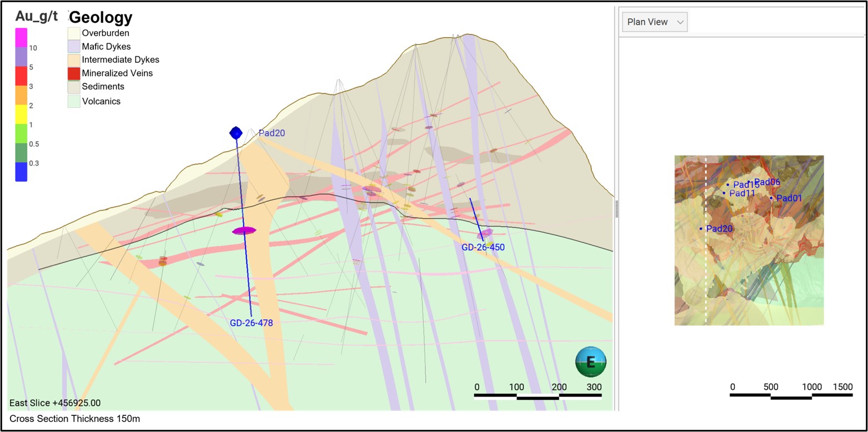The width and height of the screenshot is (868, 432).
Task: Click the magenta assay disc on GD-26-478
Action: click(244, 230)
